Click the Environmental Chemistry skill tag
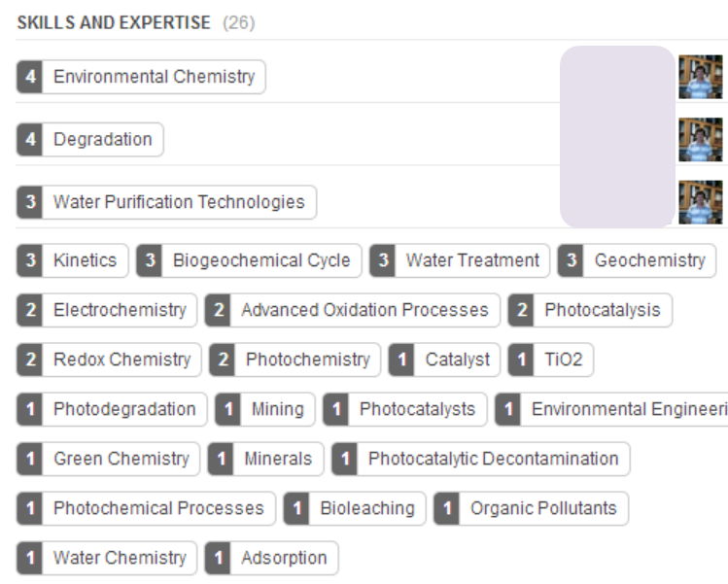The height and width of the screenshot is (584, 728). [x=154, y=77]
